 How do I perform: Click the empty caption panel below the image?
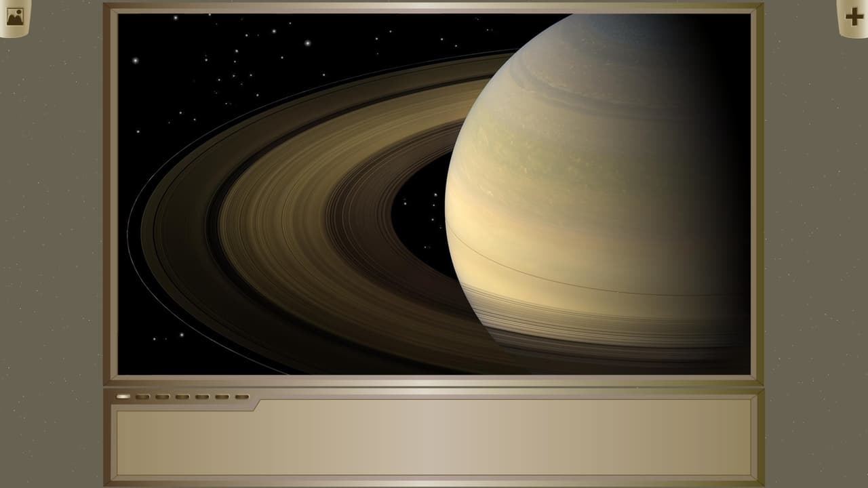[434, 437]
